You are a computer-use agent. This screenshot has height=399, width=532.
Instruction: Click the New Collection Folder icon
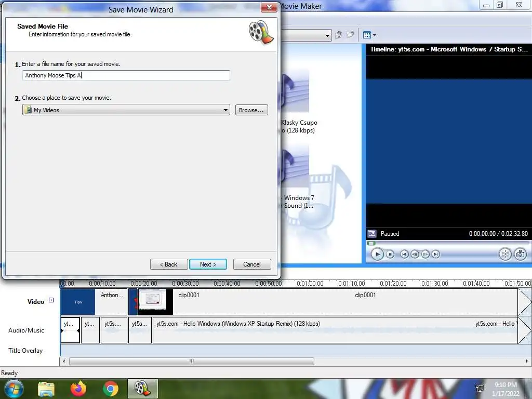point(350,35)
